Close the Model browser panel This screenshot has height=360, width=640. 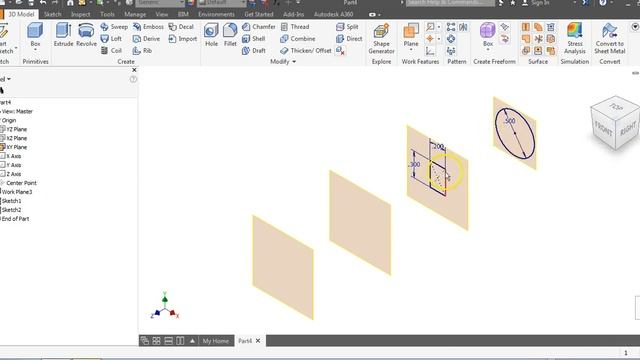(x=134, y=70)
